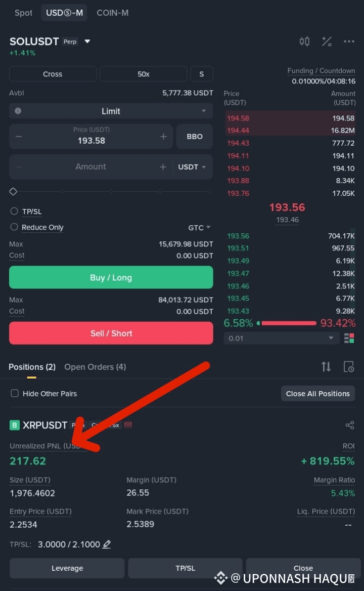Open the candlestick chart icon
The width and height of the screenshot is (364, 591).
click(304, 41)
